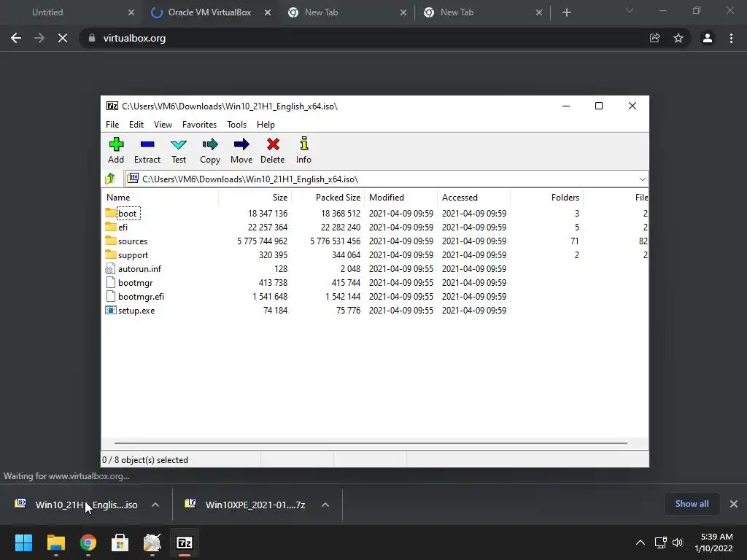Image resolution: width=747 pixels, height=560 pixels.
Task: Open the Chrome share icon
Action: pyautogui.click(x=655, y=38)
